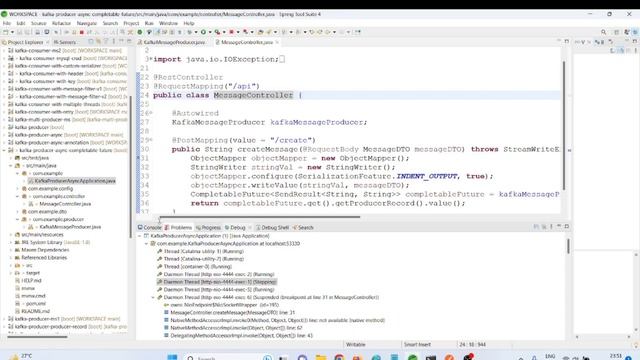Screen dimensions: 640x360
Task: Minimize the Debug view panel
Action: point(559,226)
